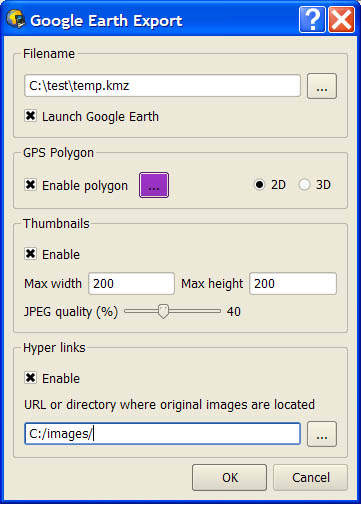Confirm the export with OK
Viewport: 361px width, 505px height.
pyautogui.click(x=229, y=477)
